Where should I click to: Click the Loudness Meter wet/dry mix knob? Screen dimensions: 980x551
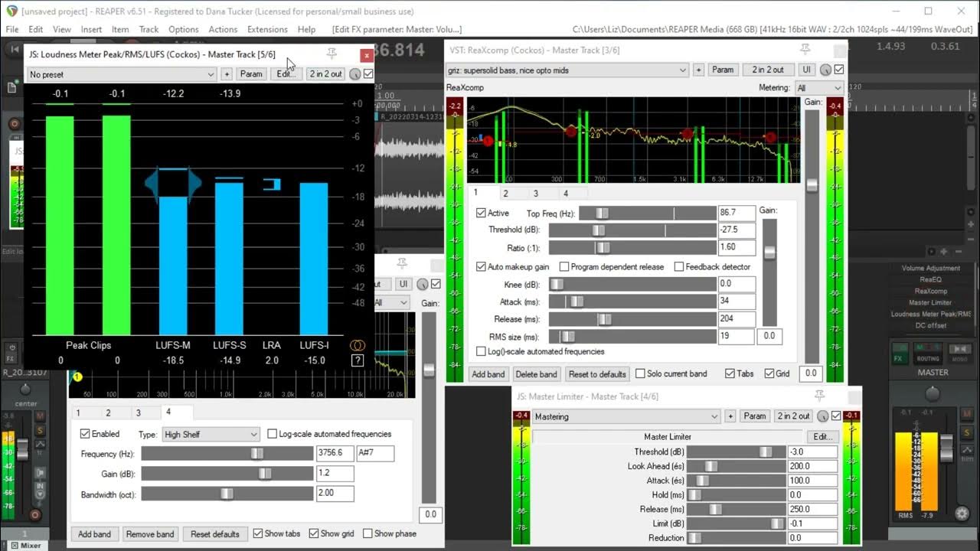click(x=355, y=74)
